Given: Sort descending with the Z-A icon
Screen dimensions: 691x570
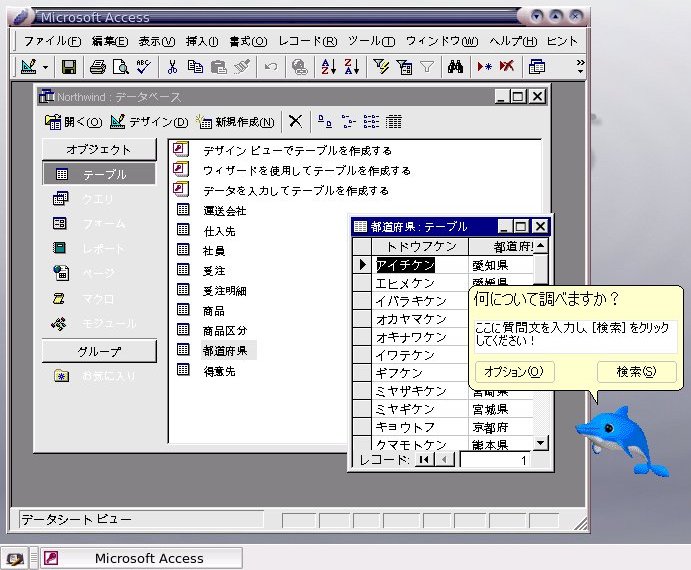Looking at the screenshot, I should point(352,67).
